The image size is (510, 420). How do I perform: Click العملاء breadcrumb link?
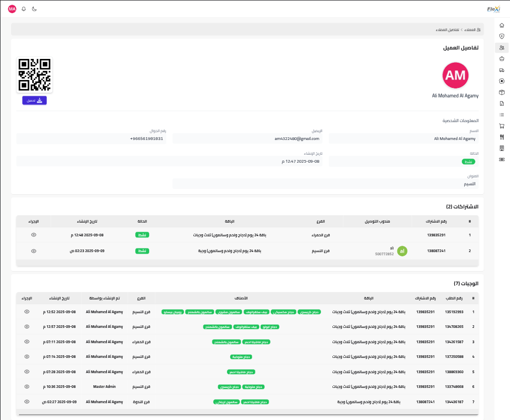tap(473, 29)
